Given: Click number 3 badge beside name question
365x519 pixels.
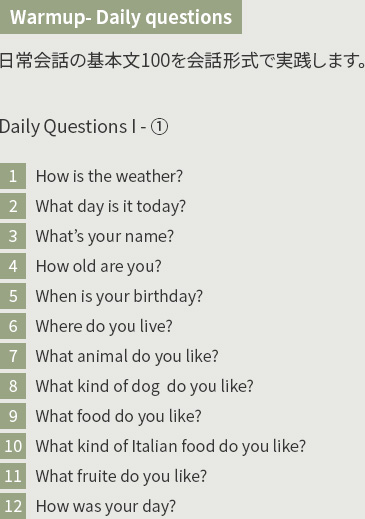Looking at the screenshot, I should (x=13, y=236).
